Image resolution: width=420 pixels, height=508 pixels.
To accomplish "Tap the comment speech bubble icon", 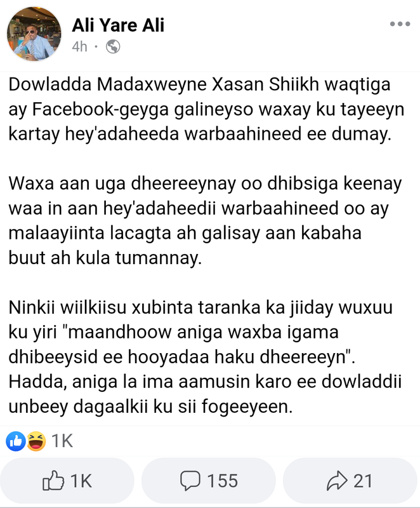I will (190, 481).
